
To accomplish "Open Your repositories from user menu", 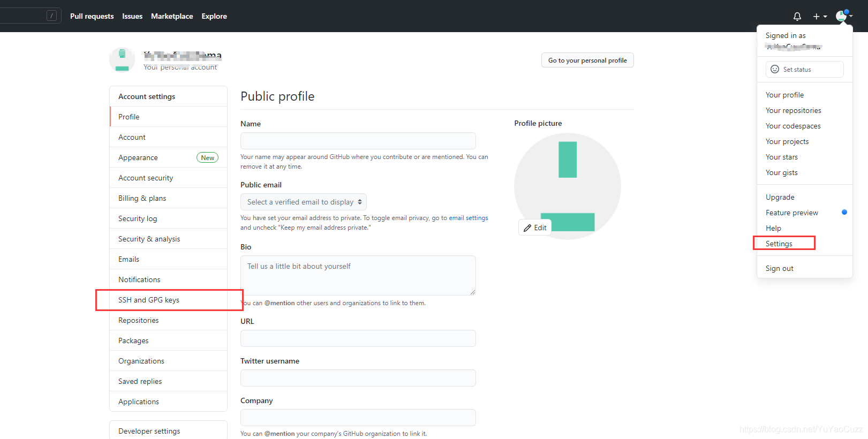I will (x=805, y=110).
